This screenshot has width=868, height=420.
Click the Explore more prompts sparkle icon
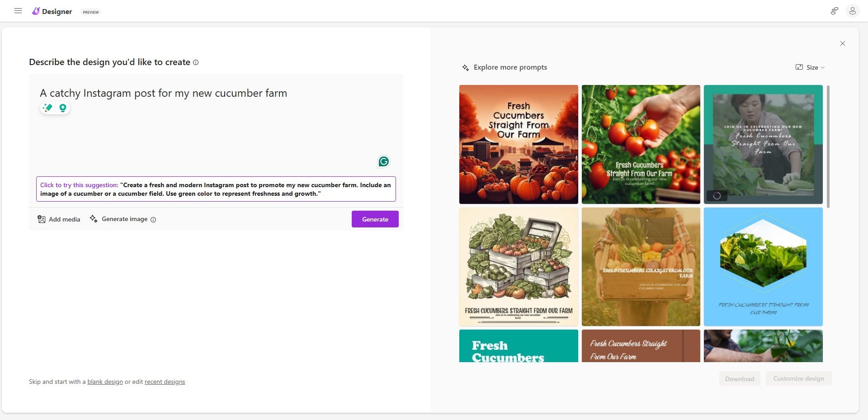(x=465, y=67)
